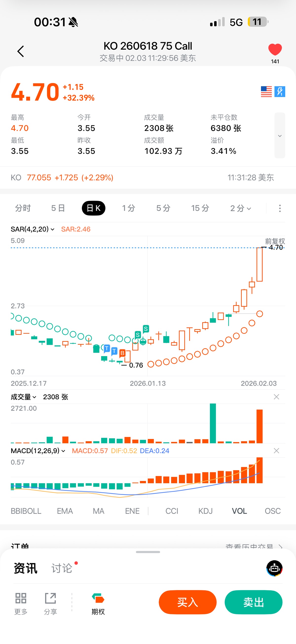
Task: Tap the back arrow icon
Action: (21, 52)
